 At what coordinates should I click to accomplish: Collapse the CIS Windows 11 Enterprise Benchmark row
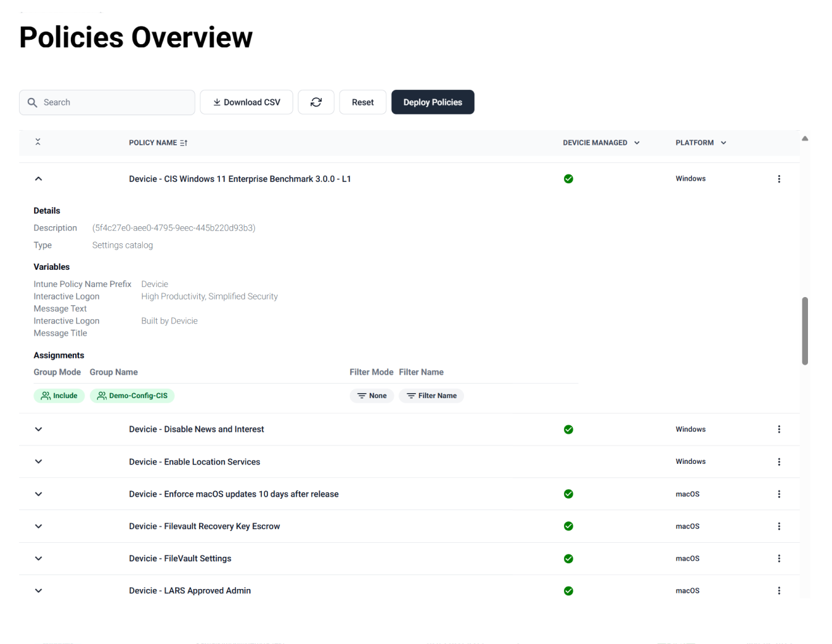39,179
